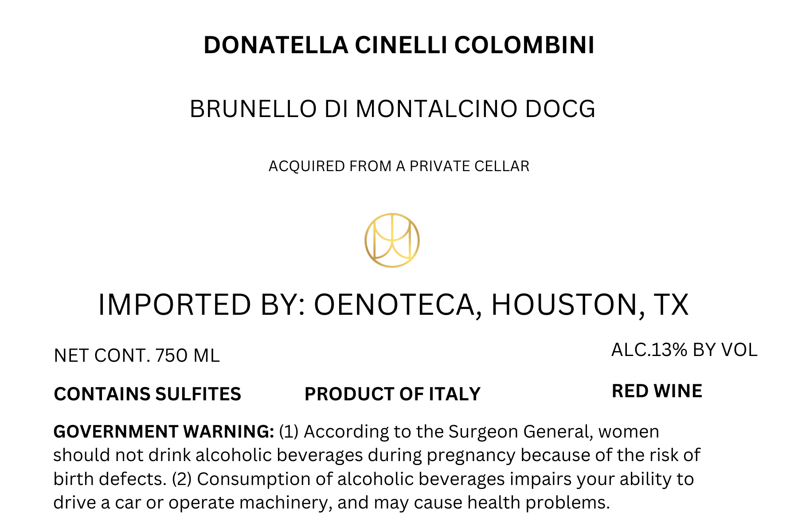Select the CONTAINS SULFITES label

(x=147, y=394)
